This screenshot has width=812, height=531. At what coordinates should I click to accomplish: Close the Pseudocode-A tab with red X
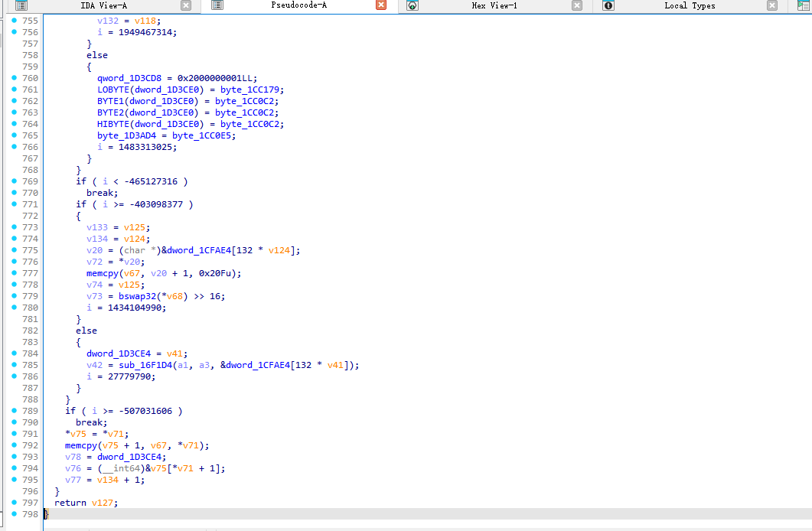point(381,5)
